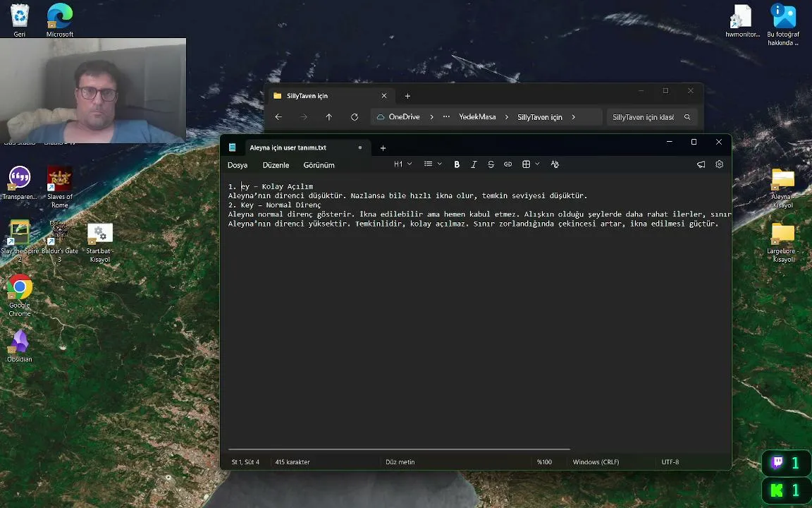The image size is (812, 508).
Task: Expand chevron after OneDrive in breadcrumb
Action: coord(431,117)
